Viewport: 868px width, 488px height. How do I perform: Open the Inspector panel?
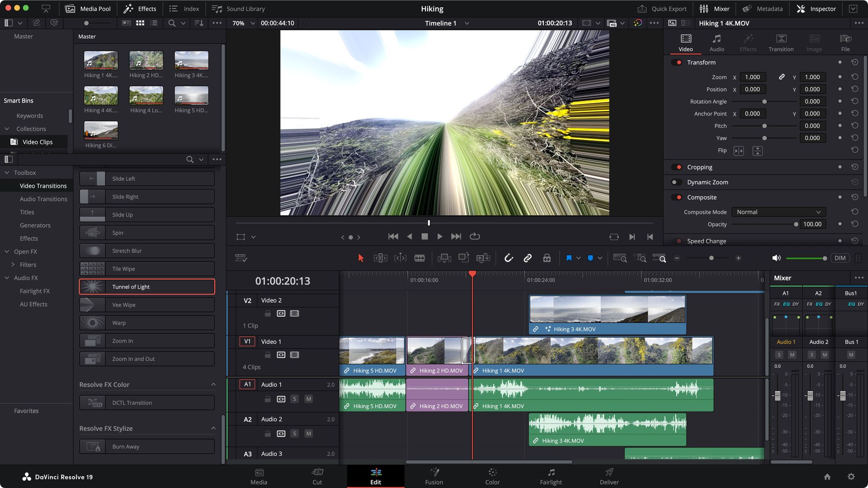[816, 9]
